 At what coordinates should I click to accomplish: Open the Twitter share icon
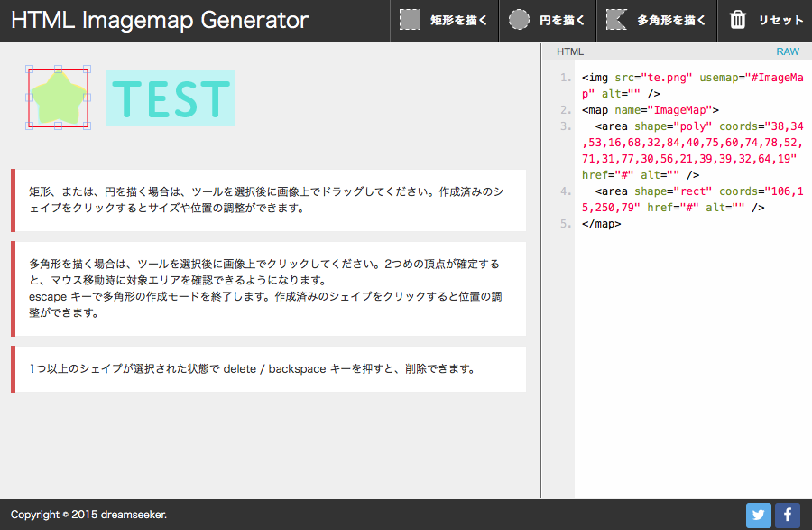point(758,515)
